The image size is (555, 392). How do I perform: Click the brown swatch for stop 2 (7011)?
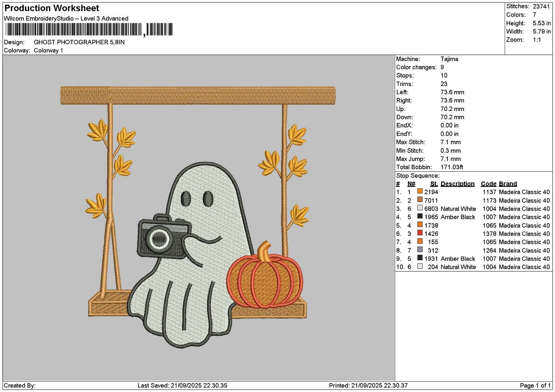(x=420, y=200)
